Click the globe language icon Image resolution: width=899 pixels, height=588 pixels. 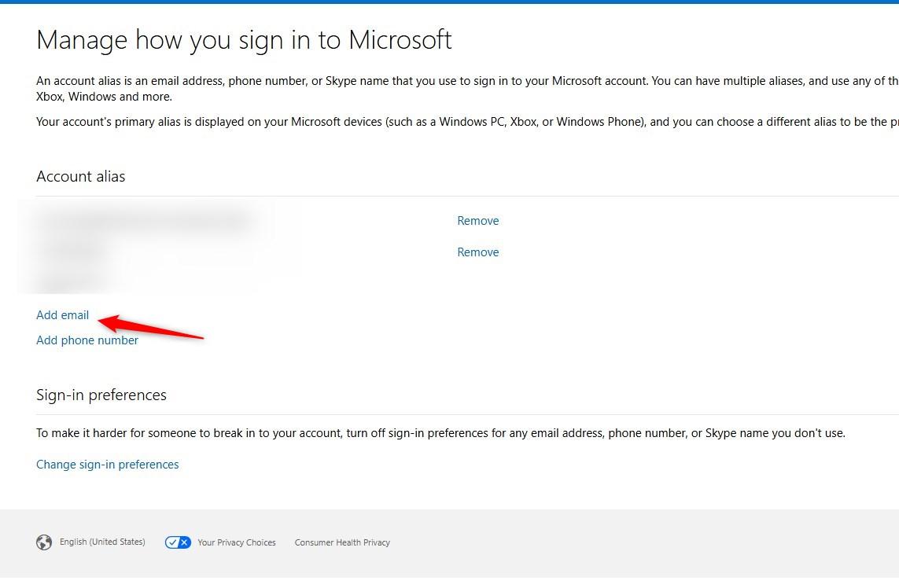(44, 542)
